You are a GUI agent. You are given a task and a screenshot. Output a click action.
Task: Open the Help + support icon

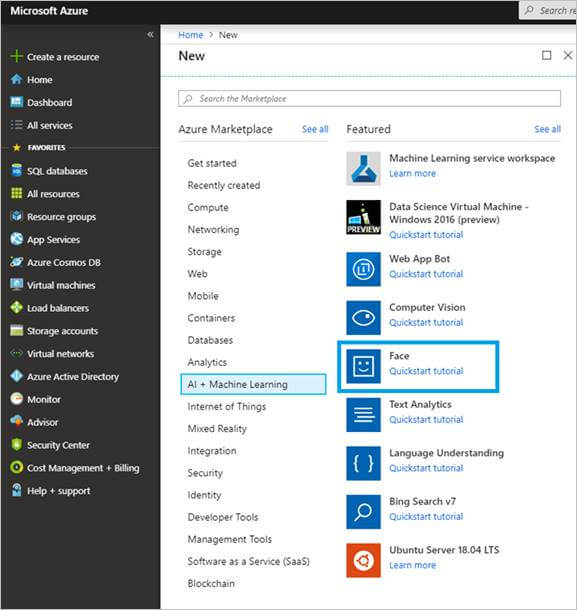point(16,490)
